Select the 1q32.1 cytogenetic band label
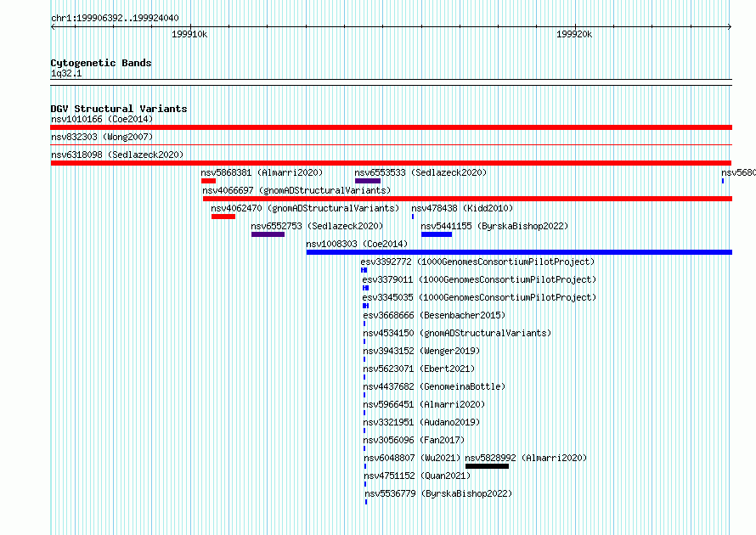Screen dimensions: 756x535 pyautogui.click(x=66, y=73)
